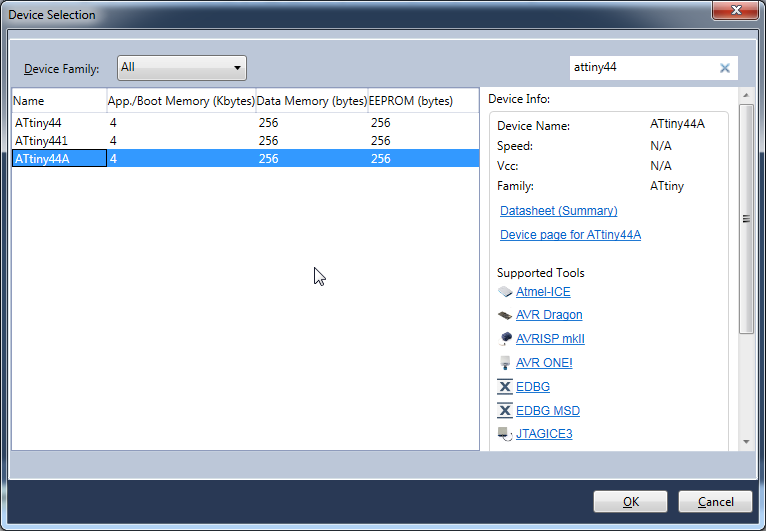Screen dimensions: 766x531
Task: Confirm the selection with the OK button
Action: (x=630, y=502)
